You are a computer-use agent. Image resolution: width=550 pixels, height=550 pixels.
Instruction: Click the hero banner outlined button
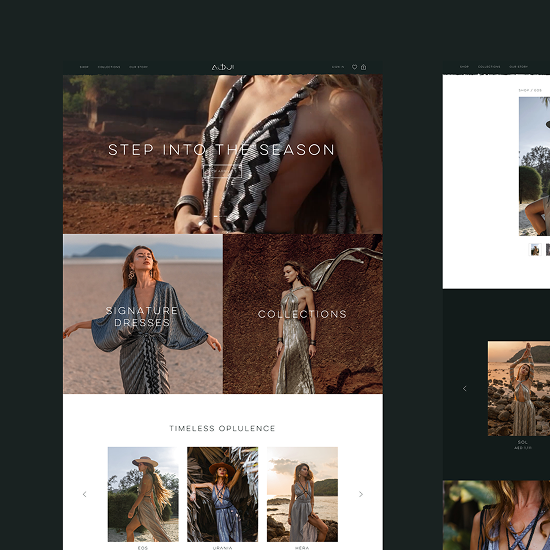point(222,171)
